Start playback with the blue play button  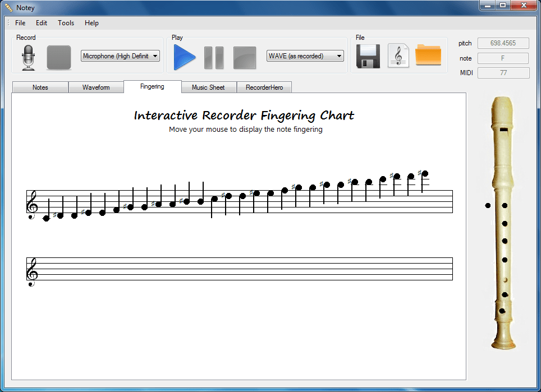point(185,58)
